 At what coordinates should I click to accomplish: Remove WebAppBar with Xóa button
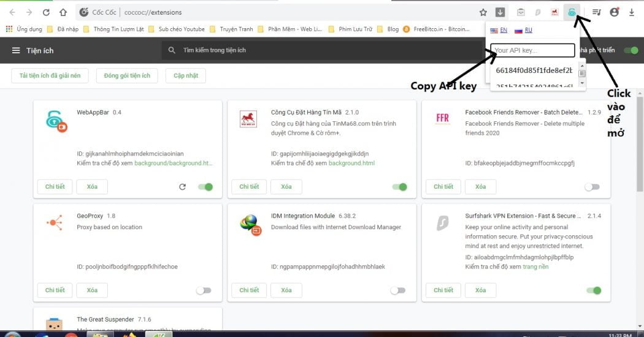click(x=92, y=187)
